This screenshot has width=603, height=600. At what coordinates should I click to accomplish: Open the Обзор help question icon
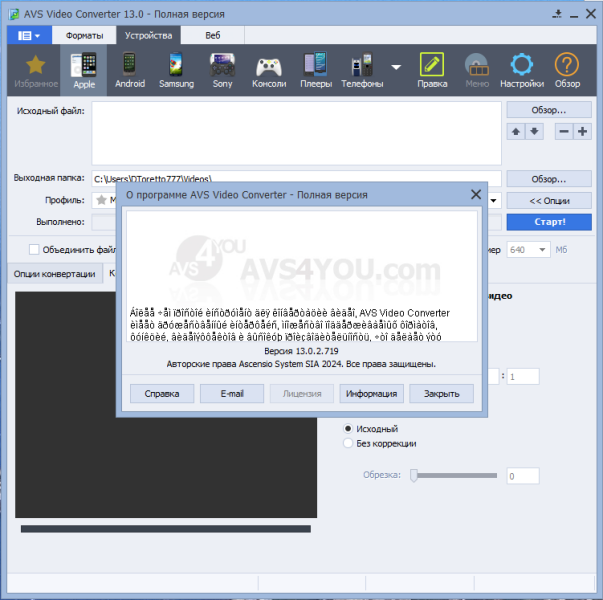point(567,70)
